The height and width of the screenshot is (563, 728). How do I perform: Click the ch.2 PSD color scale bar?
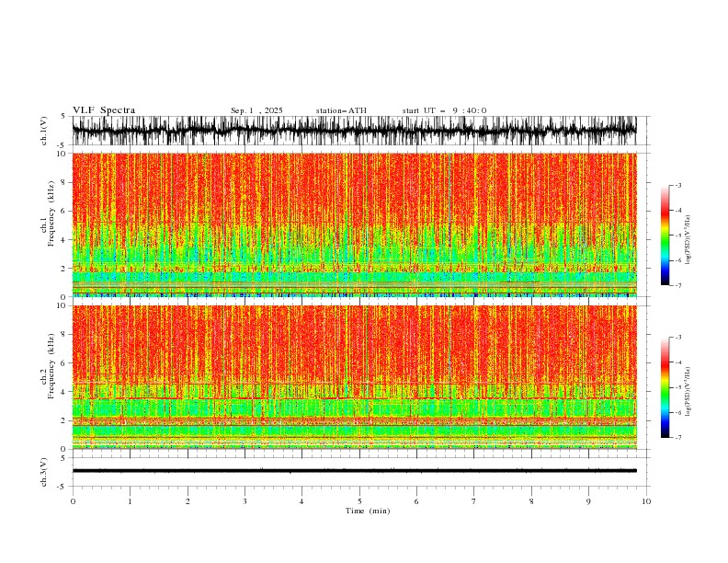pos(665,387)
